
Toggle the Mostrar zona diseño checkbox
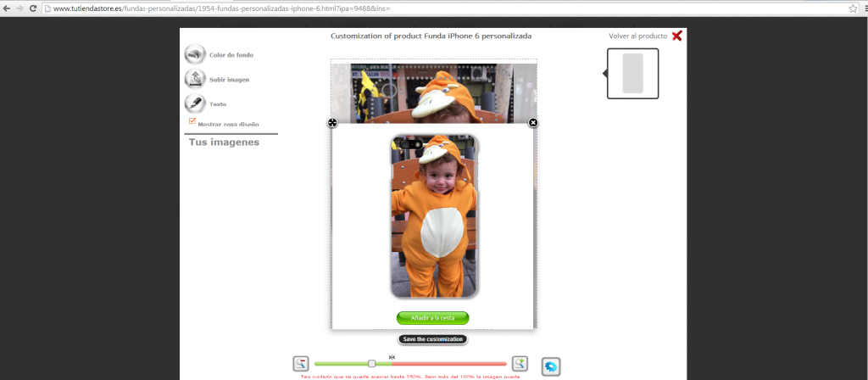(192, 121)
